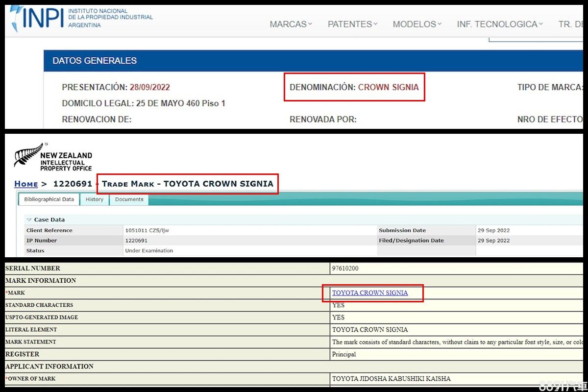Screen dimensions: 588x392
Task: Switch to the Bibliographical Data tab
Action: [x=49, y=199]
